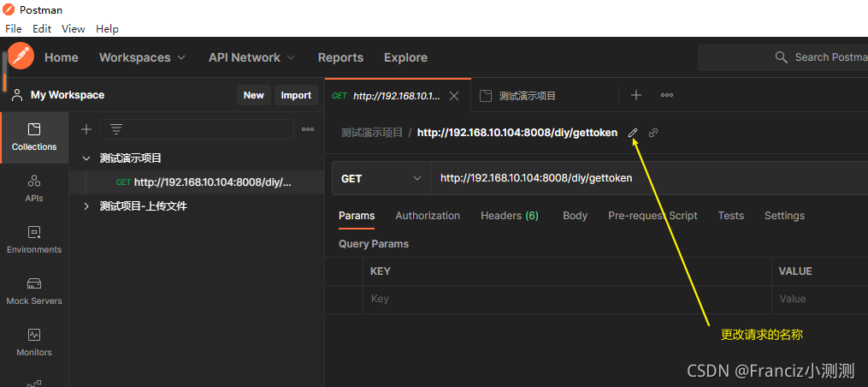The width and height of the screenshot is (868, 387).
Task: Click the pencil icon to rename request
Action: click(633, 133)
